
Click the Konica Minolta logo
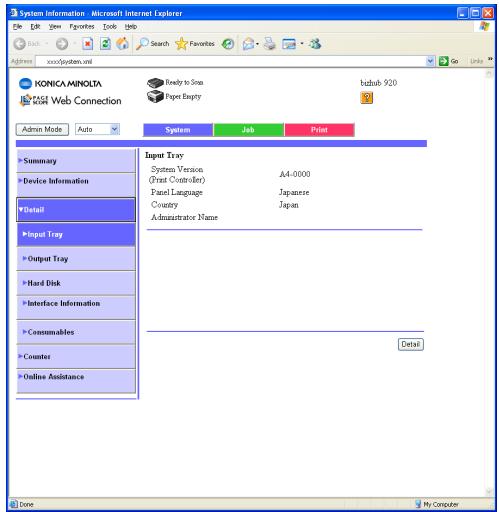tap(60, 83)
